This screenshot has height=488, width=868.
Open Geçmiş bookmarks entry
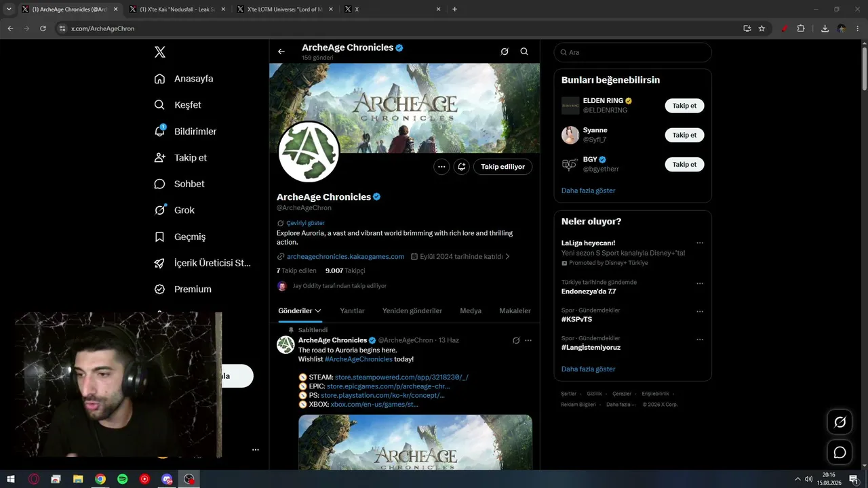(x=180, y=237)
